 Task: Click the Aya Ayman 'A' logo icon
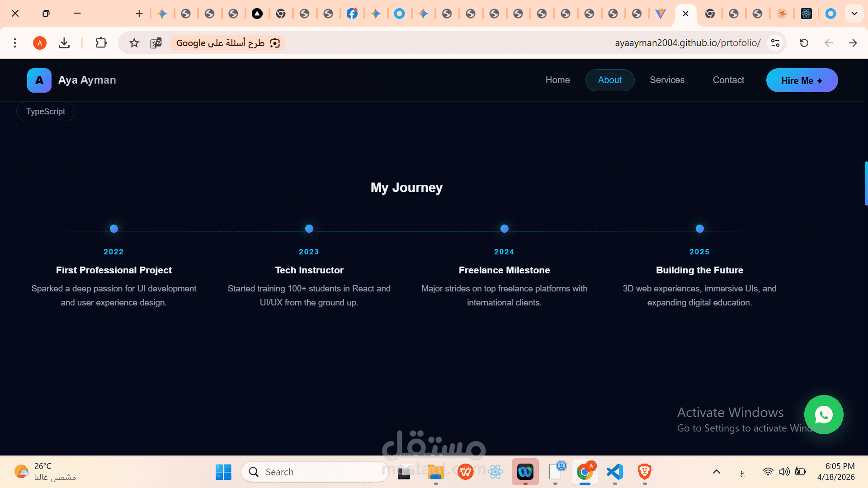[x=39, y=80]
